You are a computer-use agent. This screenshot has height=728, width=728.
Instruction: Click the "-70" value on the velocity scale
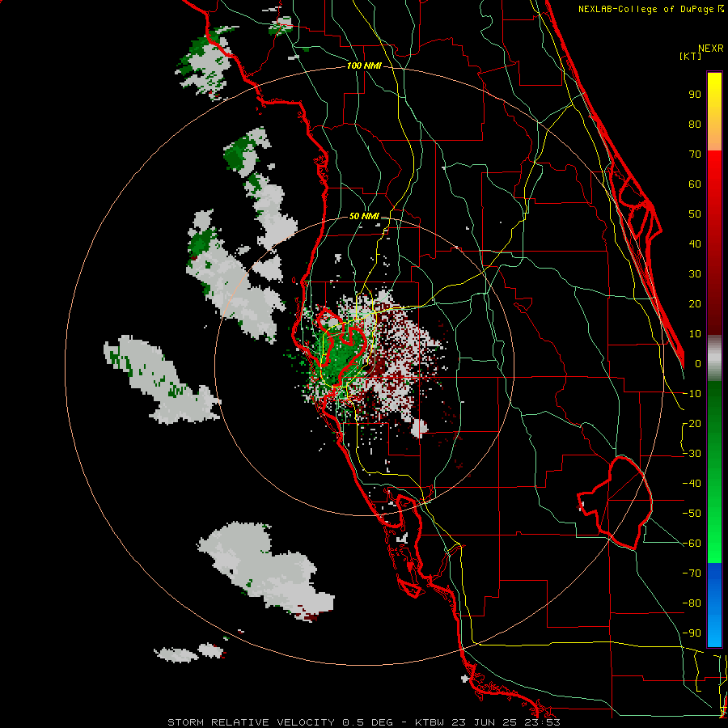(x=692, y=574)
